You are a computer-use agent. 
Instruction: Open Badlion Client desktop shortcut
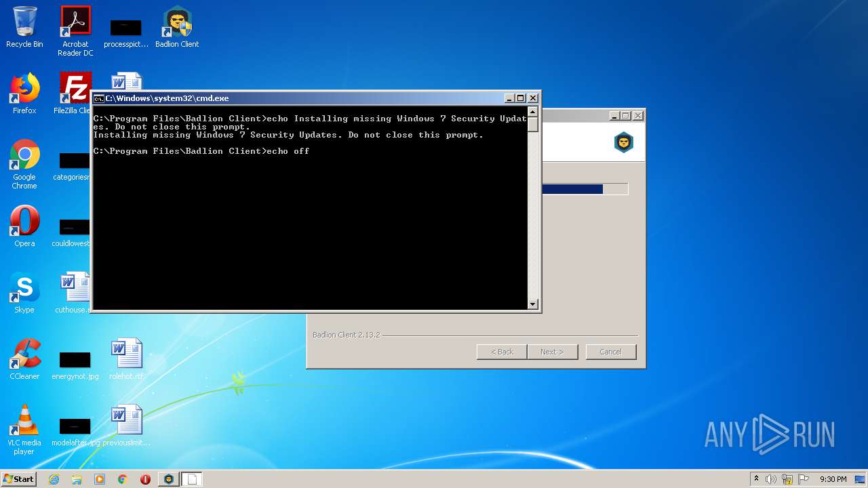177,27
